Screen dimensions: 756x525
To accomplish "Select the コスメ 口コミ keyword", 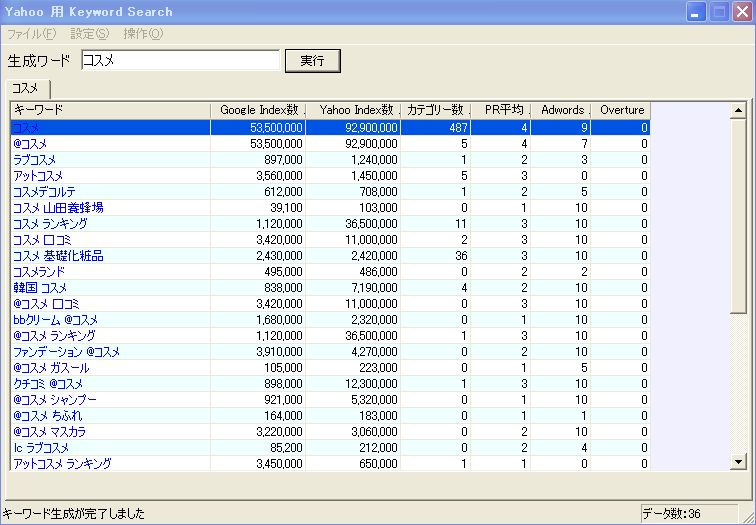I will coord(42,240).
